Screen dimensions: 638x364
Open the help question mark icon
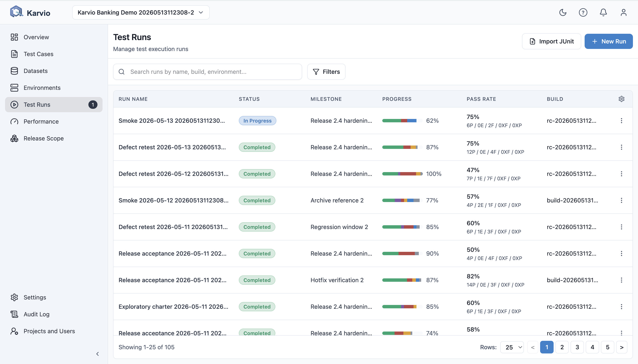point(583,12)
